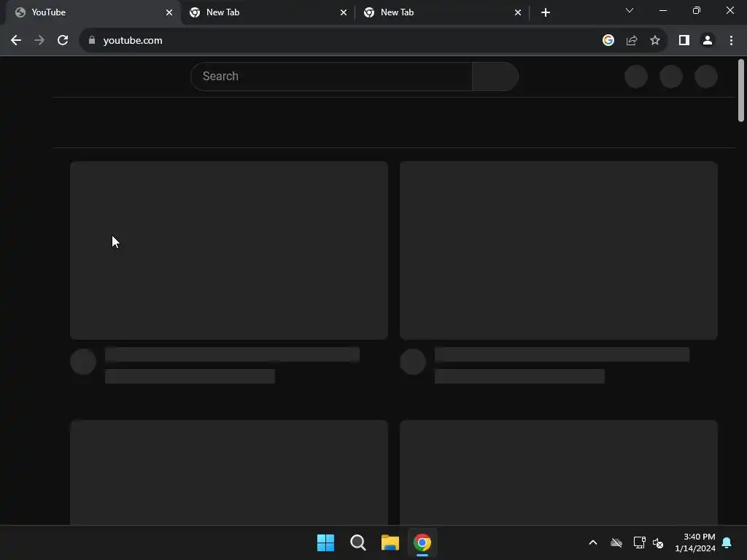Screen dimensions: 747x560
Task: Share this page using the share icon
Action: [632, 41]
